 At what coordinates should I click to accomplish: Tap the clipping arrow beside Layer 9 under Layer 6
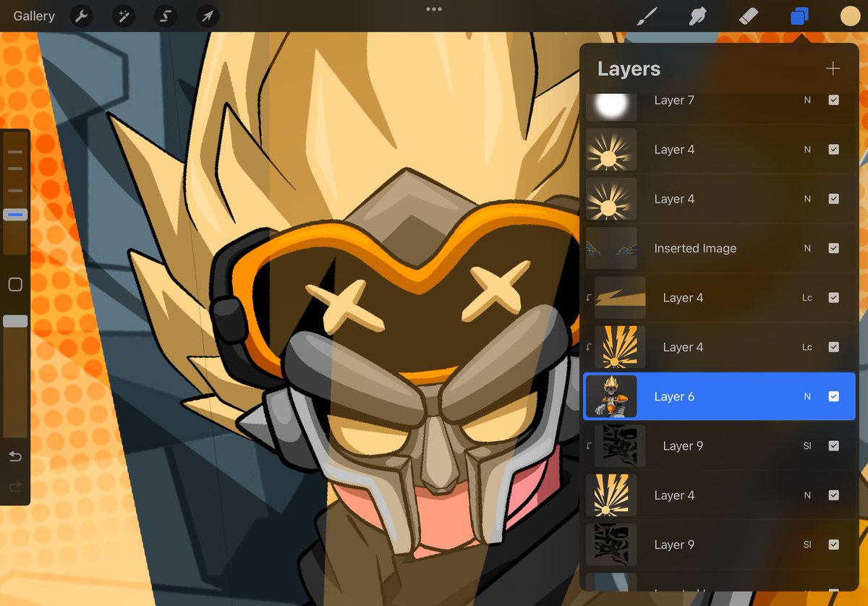[588, 445]
